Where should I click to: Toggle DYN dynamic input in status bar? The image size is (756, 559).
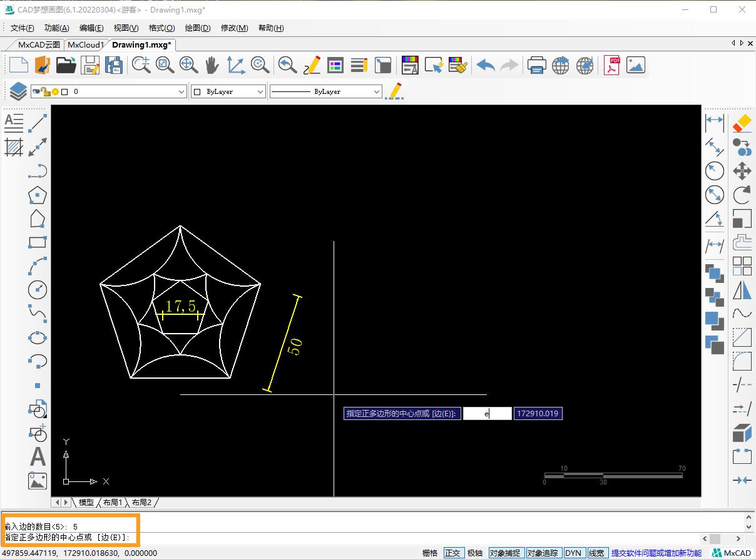click(x=573, y=553)
